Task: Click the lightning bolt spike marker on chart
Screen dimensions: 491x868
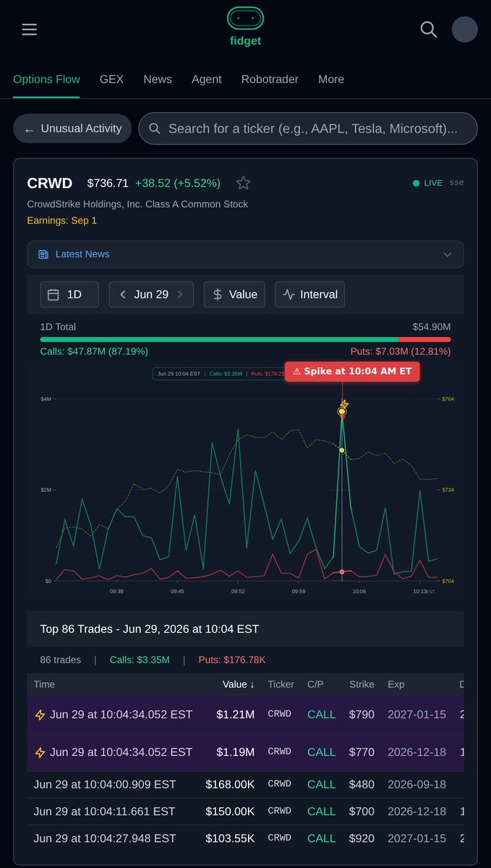Action: coord(343,407)
